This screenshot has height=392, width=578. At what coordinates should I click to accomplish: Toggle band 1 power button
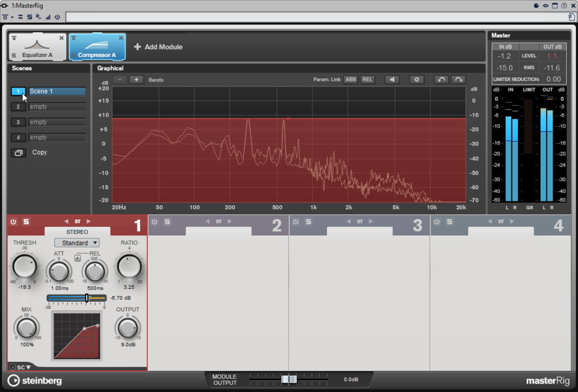tap(13, 221)
